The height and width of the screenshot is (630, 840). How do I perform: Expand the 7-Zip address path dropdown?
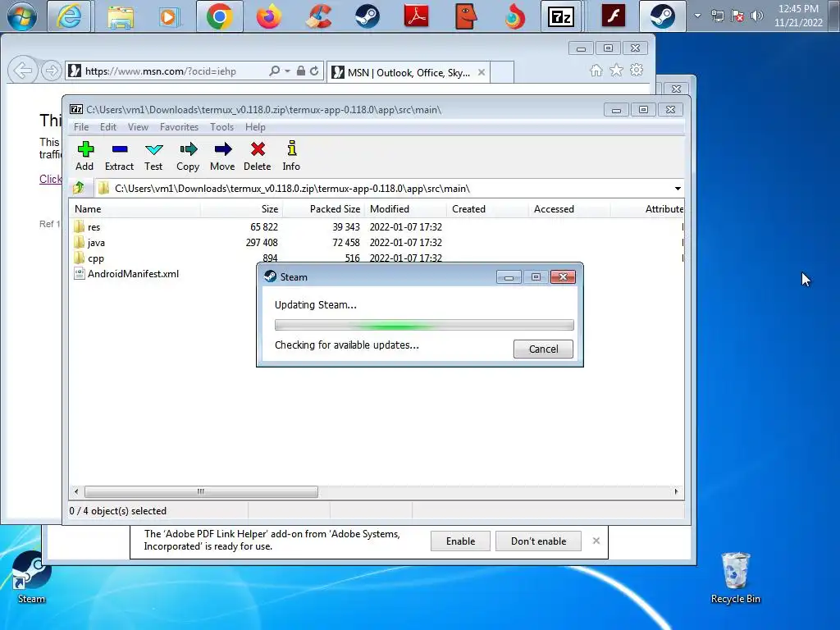pos(677,189)
